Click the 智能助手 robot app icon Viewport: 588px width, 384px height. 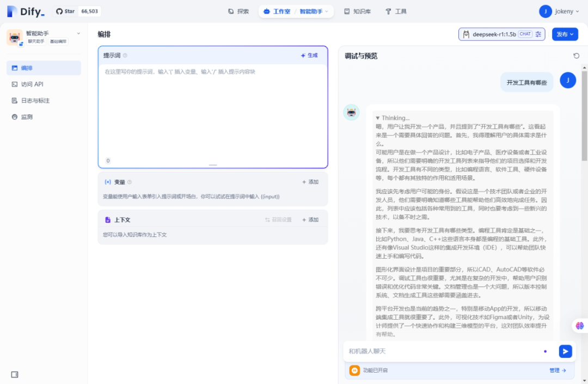[x=15, y=38]
